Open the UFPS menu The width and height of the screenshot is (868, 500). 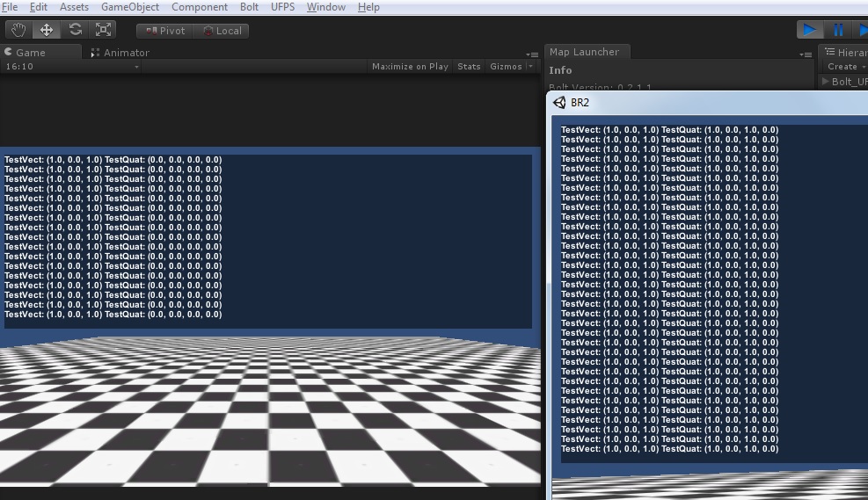282,7
